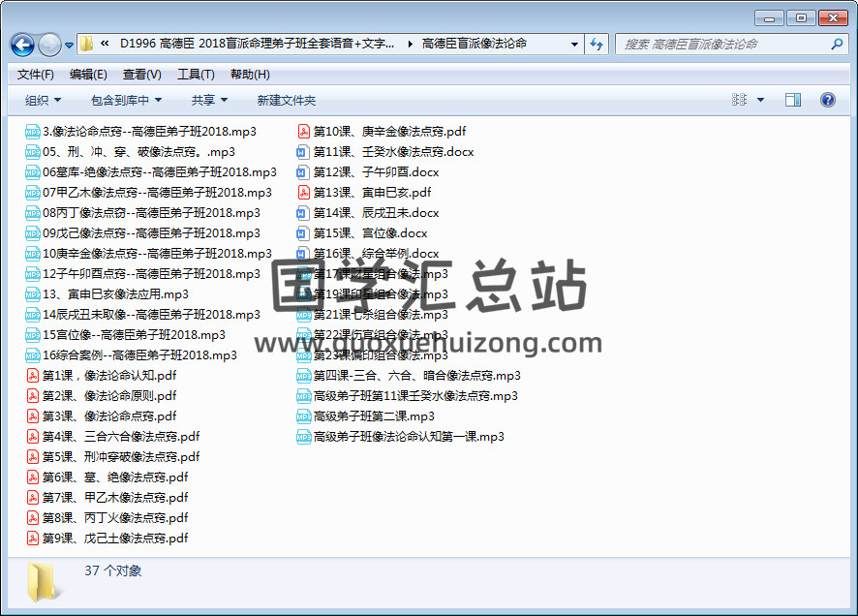This screenshot has height=616, width=858.
Task: Click the search magnifier icon
Action: (x=837, y=45)
